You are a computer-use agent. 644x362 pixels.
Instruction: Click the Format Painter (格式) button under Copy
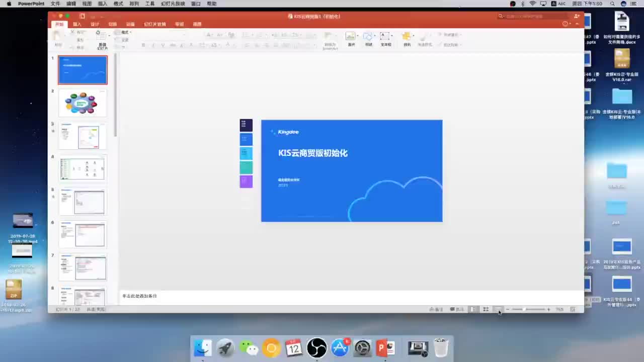point(77,47)
